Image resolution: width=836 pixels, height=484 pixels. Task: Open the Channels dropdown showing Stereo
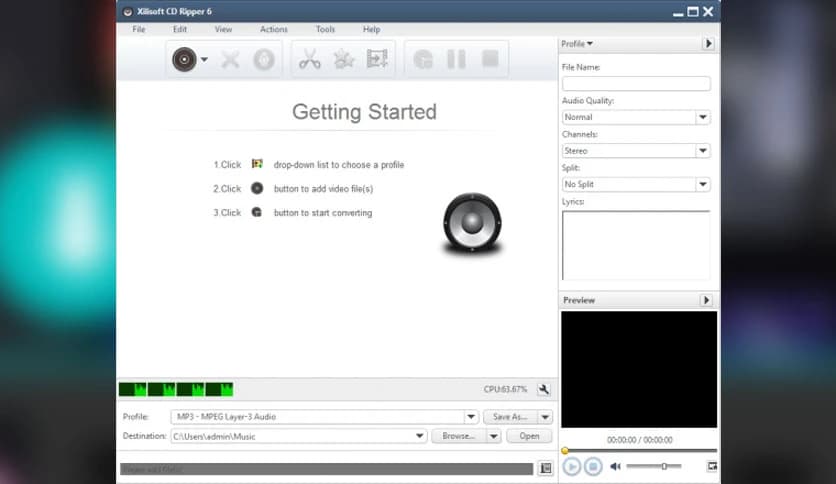click(x=636, y=151)
